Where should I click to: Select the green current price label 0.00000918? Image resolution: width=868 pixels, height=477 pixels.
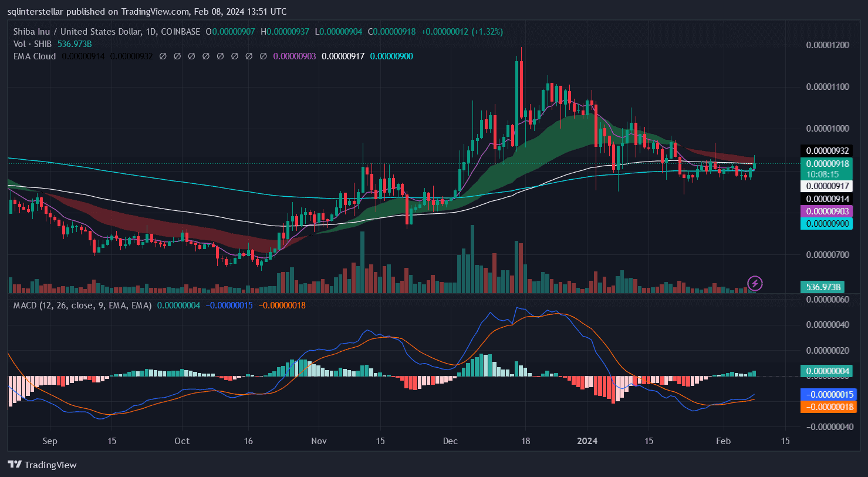tap(828, 164)
